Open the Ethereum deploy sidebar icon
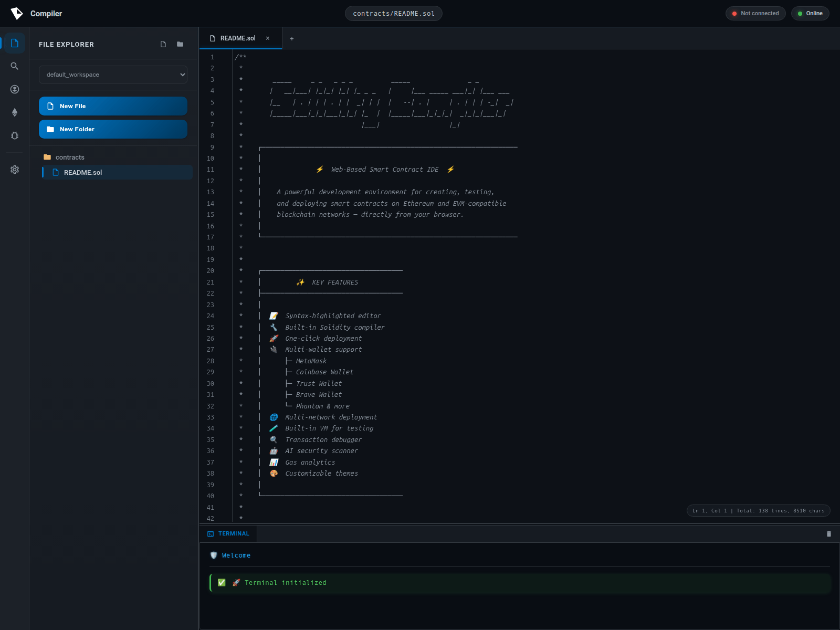The height and width of the screenshot is (630, 840). tap(15, 112)
